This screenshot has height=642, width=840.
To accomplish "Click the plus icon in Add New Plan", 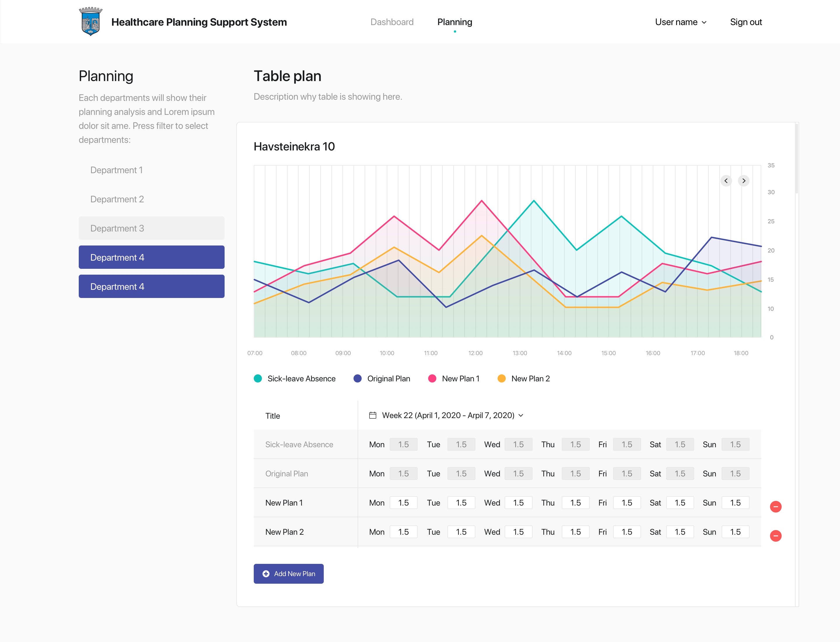I will (266, 573).
